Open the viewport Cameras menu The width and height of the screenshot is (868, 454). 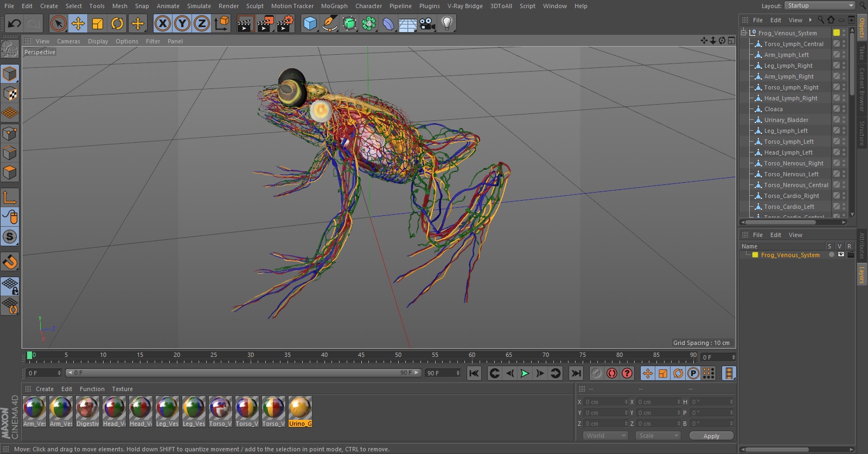(68, 41)
